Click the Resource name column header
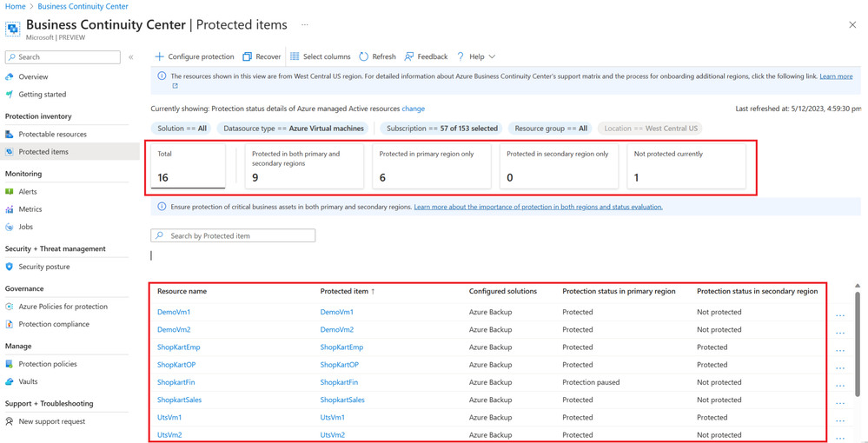The height and width of the screenshot is (443, 868). pyautogui.click(x=182, y=291)
